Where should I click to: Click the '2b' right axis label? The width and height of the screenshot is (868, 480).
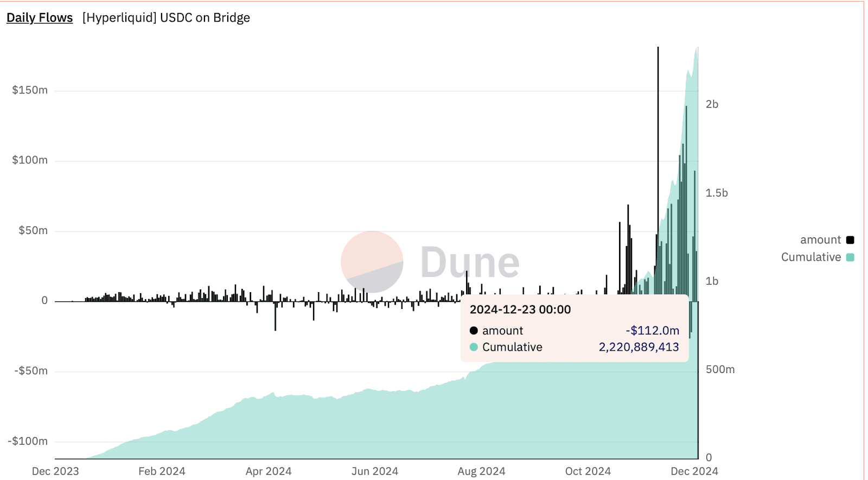click(712, 104)
